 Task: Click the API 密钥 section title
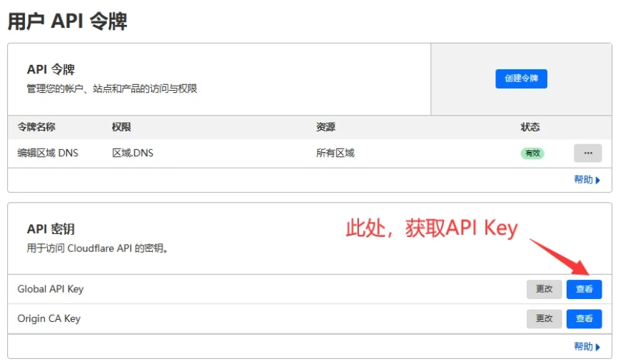tap(51, 229)
